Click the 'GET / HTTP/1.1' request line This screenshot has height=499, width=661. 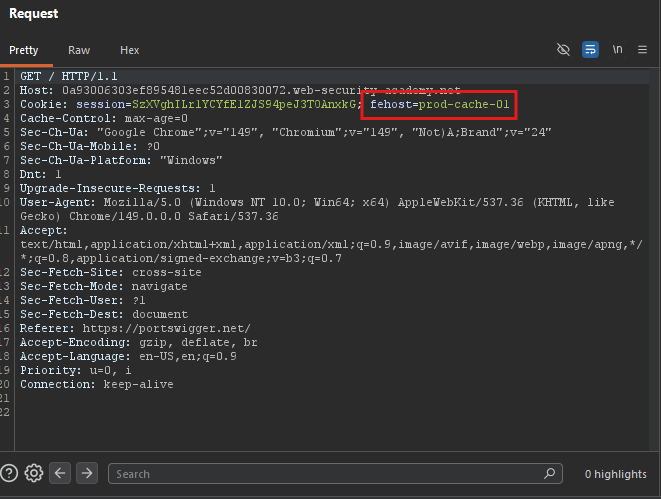[x=69, y=76]
